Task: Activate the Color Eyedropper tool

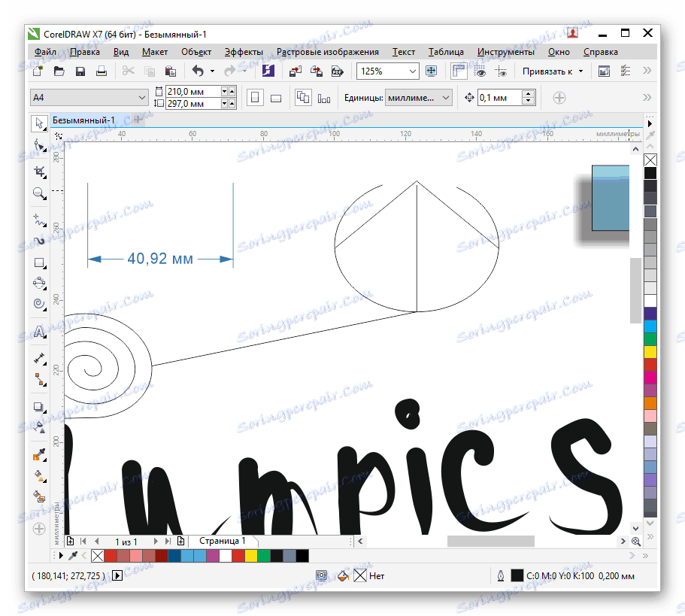Action: tap(38, 454)
